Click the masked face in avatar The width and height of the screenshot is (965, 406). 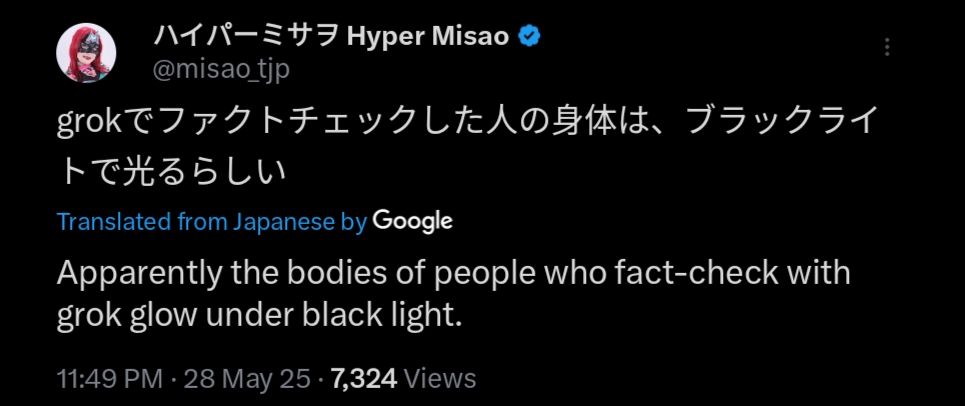84,44
